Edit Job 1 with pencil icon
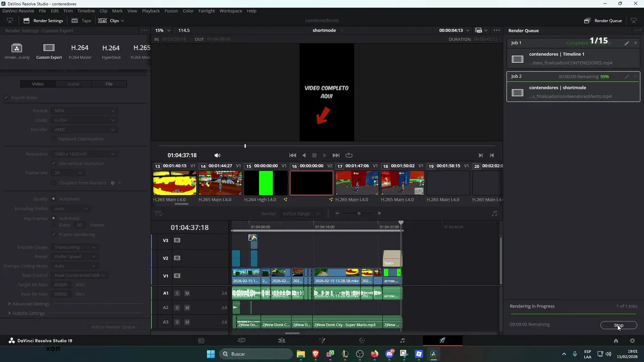Viewport: 644px width, 362px height. 627,43
